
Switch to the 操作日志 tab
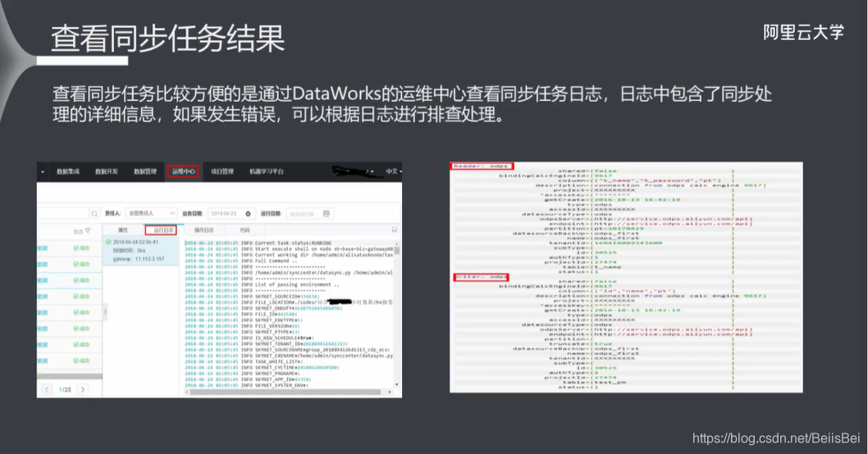(203, 230)
